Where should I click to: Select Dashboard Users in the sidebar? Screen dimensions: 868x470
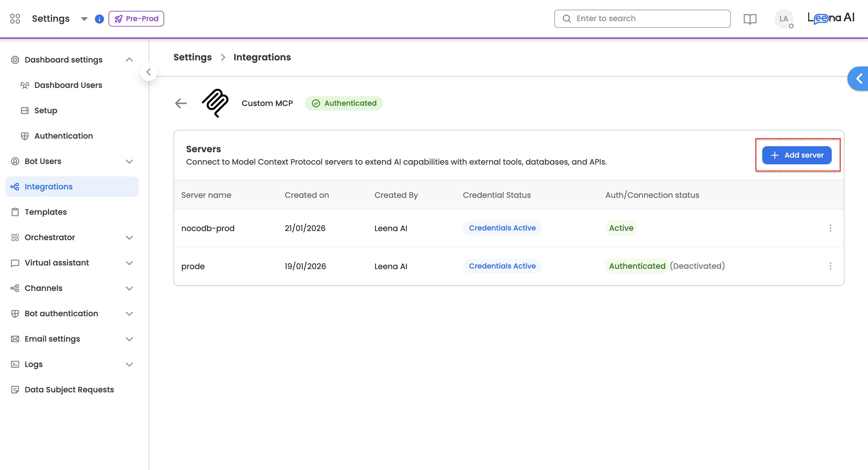[68, 85]
